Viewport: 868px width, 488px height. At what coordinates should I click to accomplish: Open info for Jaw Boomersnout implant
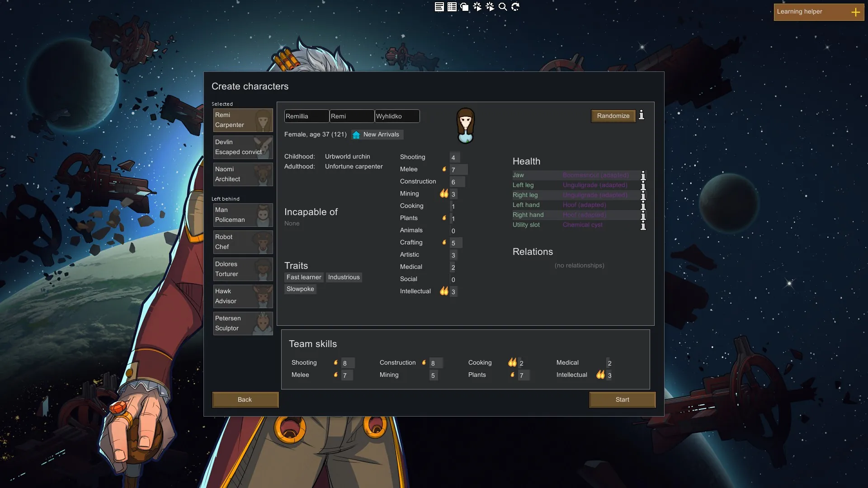click(x=643, y=175)
